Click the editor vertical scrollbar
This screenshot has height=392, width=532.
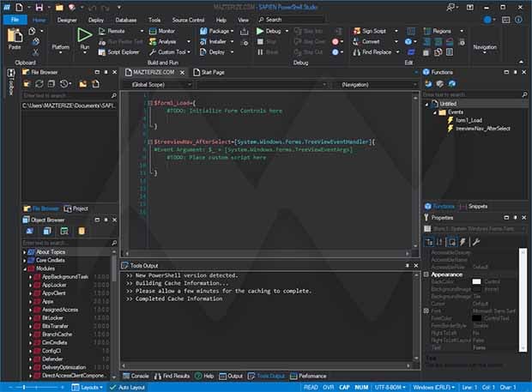tap(415, 172)
